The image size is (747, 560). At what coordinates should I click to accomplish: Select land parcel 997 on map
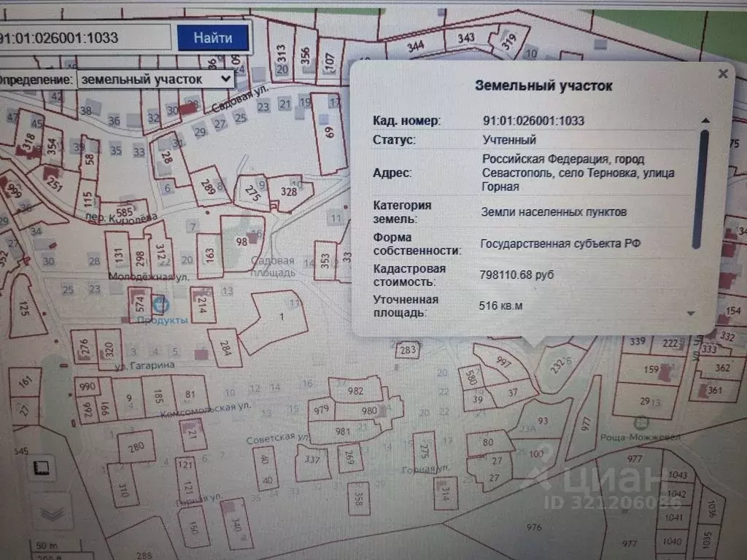pyautogui.click(x=503, y=363)
